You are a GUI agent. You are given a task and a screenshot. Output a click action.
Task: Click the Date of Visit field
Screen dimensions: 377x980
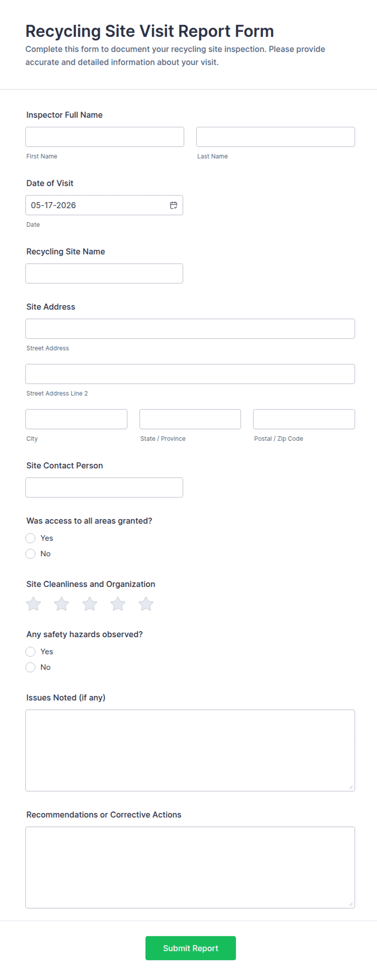pos(104,205)
